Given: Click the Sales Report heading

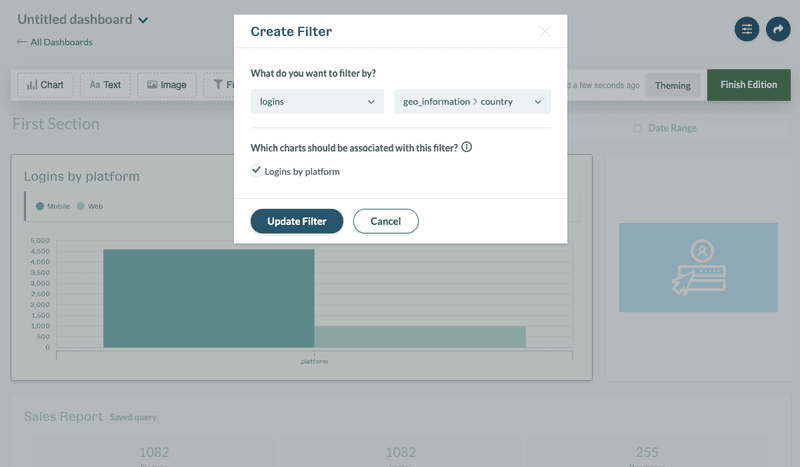Looking at the screenshot, I should [x=64, y=416].
